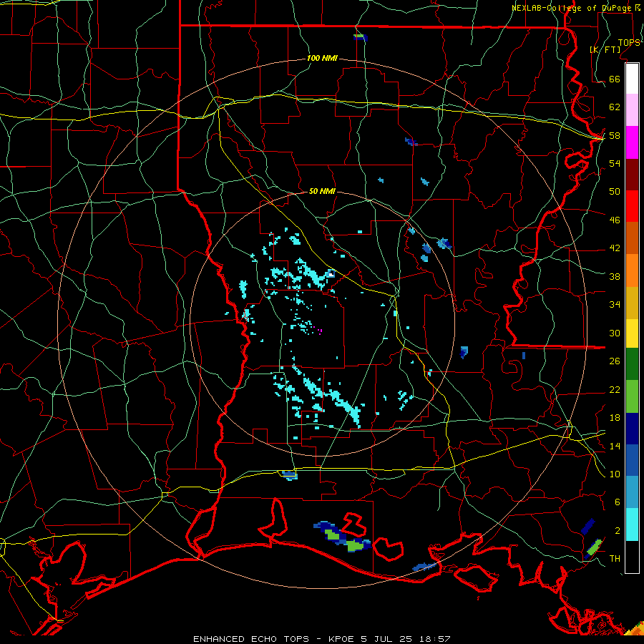Click the 42 legend value
This screenshot has height=644, width=644.
pyautogui.click(x=615, y=248)
